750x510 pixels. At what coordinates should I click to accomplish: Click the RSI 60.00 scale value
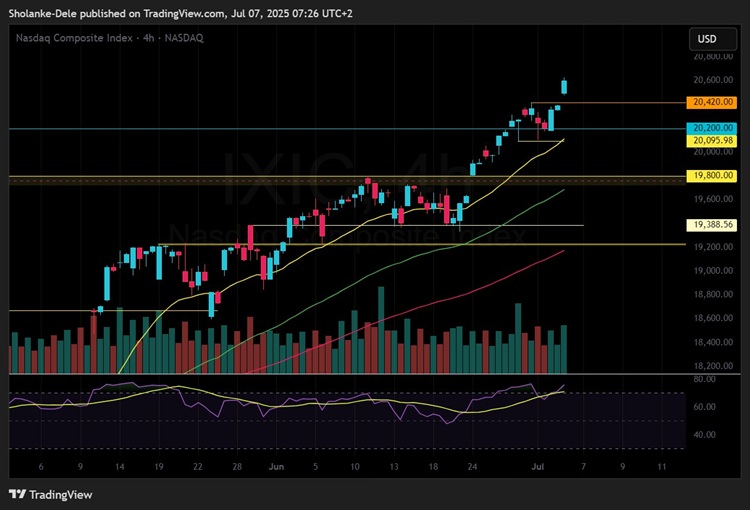pos(705,407)
